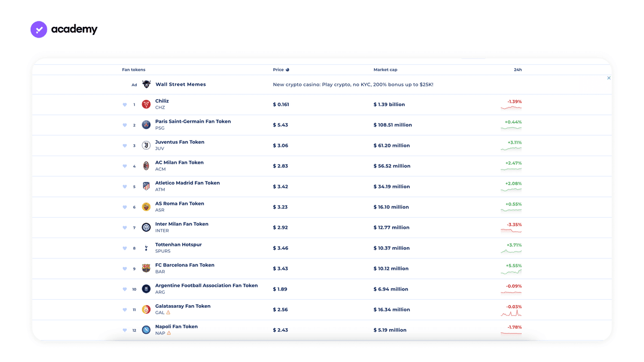
Task: Toggle Atletico Madrid favorite heart
Action: (x=125, y=187)
